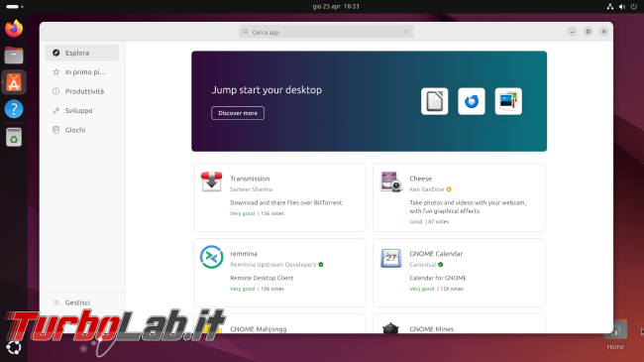Screen dimensions: 644x362
Task: Click the Cheese app icon
Action: pos(390,181)
